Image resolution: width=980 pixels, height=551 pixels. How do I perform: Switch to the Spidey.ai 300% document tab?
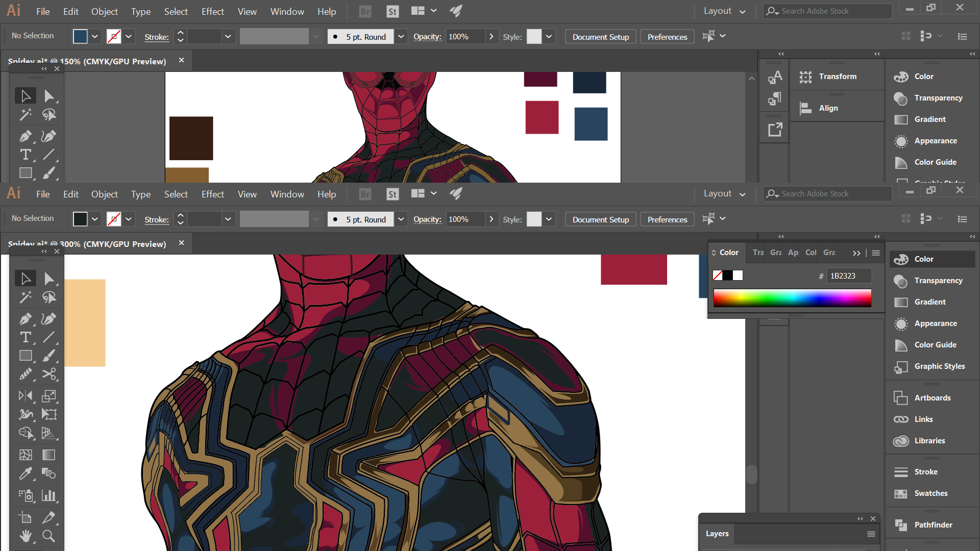pyautogui.click(x=87, y=244)
